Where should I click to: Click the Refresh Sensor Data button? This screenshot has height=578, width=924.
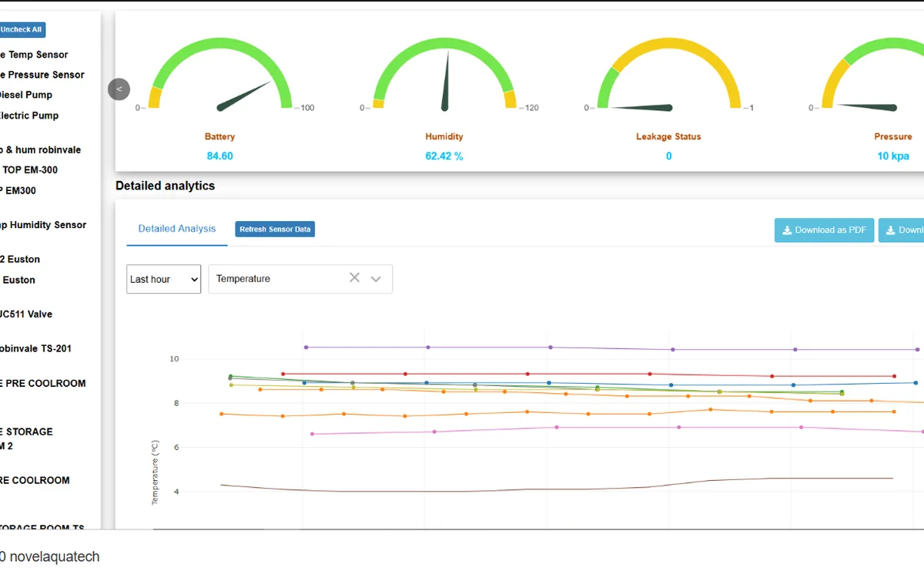tap(275, 230)
